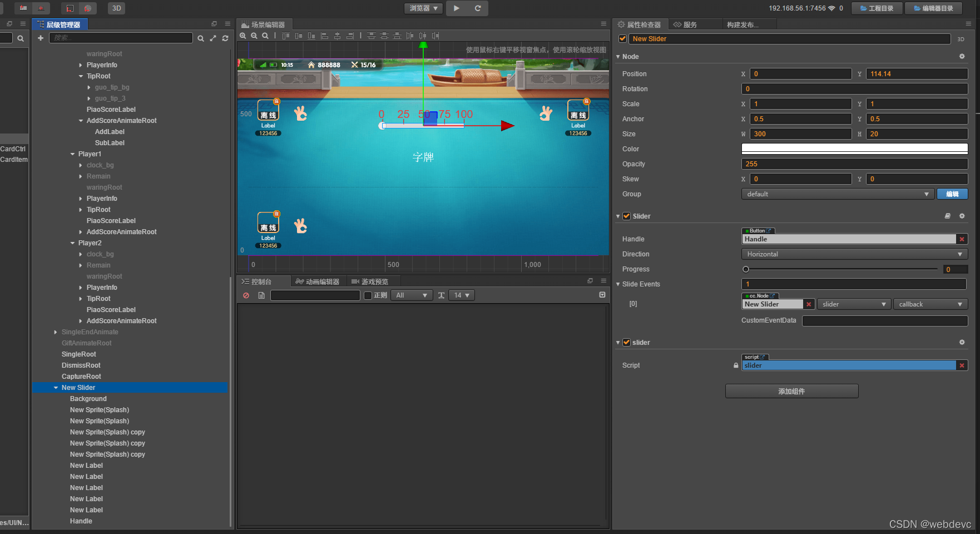Select the Background node in hierarchy
The width and height of the screenshot is (980, 534).
click(88, 398)
